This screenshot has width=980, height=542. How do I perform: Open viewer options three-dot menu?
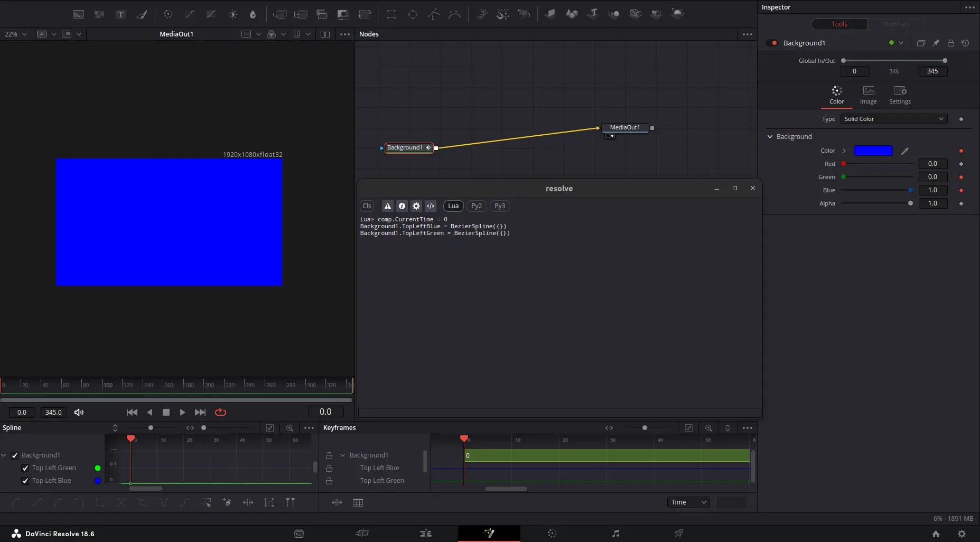pyautogui.click(x=345, y=34)
